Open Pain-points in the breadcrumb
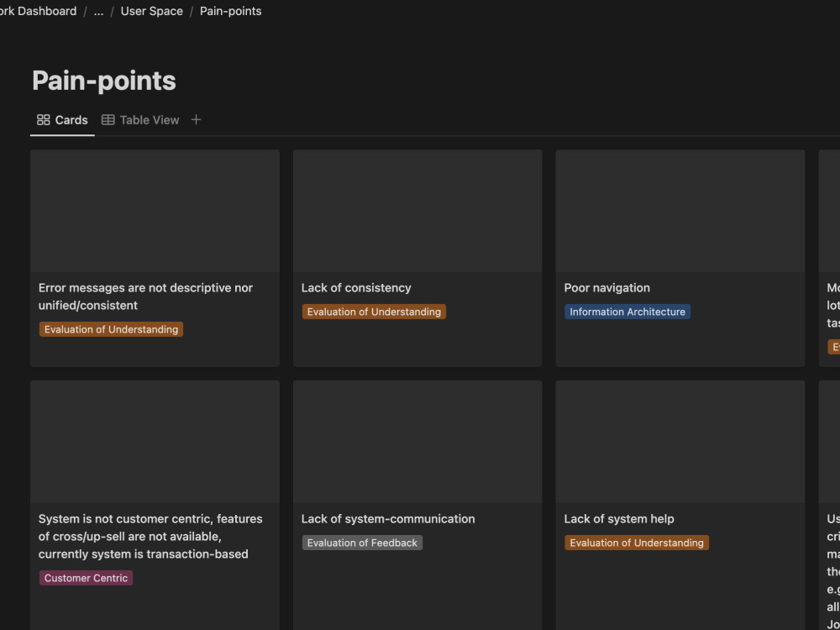840x630 pixels. (230, 11)
